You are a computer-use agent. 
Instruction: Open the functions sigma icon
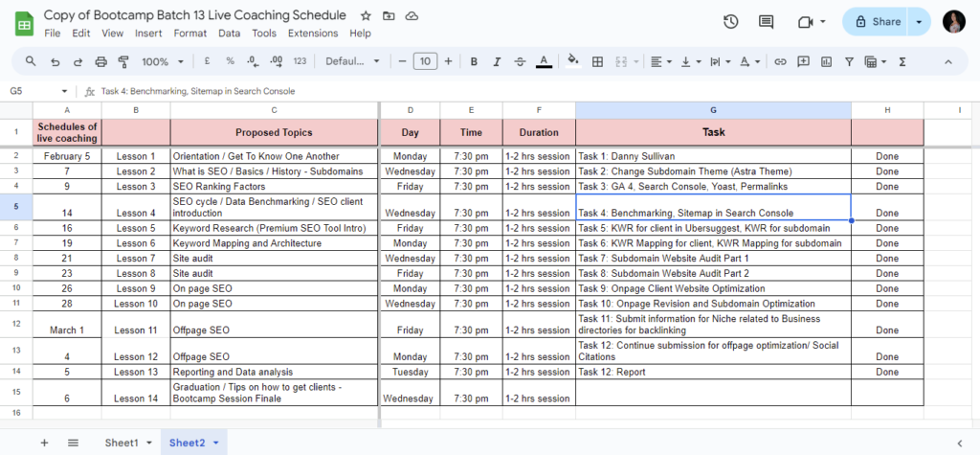click(902, 61)
